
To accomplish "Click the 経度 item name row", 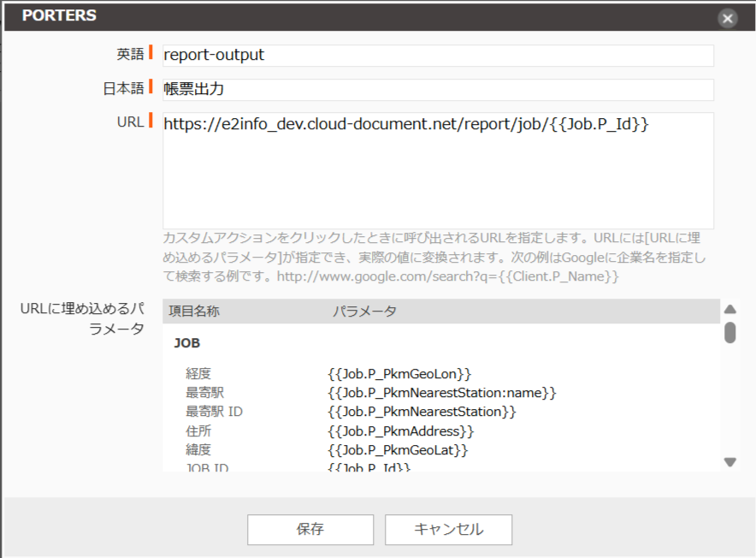I will point(198,374).
